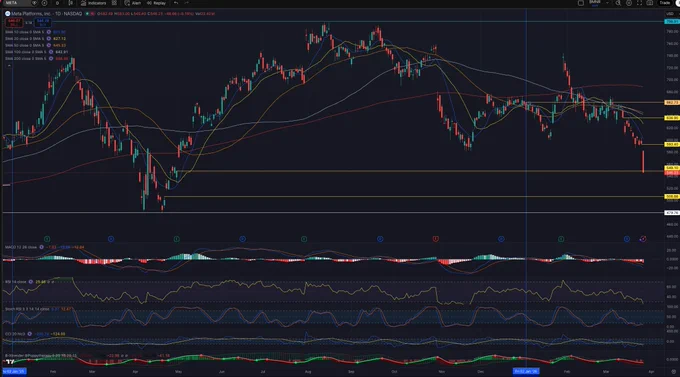Click the SMA 10 legend icon

pyautogui.click(x=49, y=32)
